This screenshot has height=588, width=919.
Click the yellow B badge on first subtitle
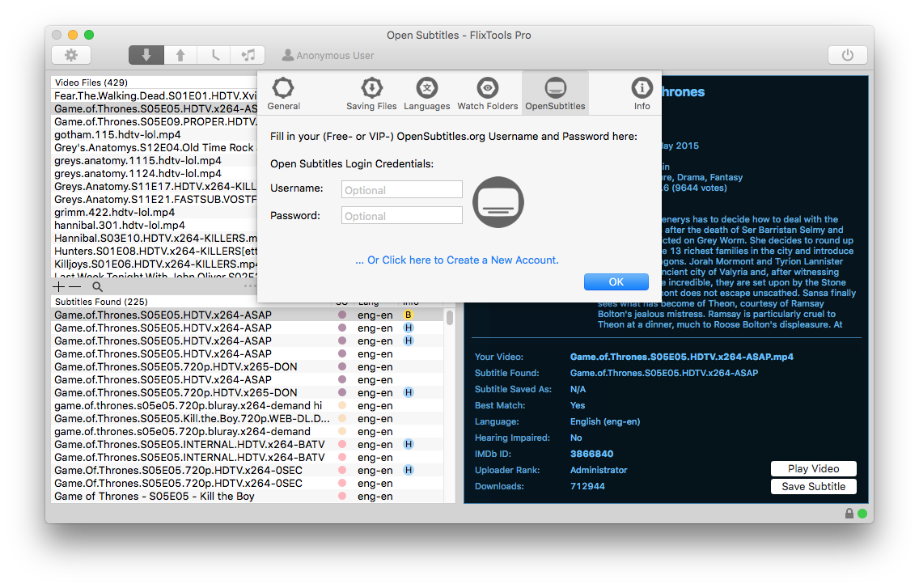tap(409, 315)
